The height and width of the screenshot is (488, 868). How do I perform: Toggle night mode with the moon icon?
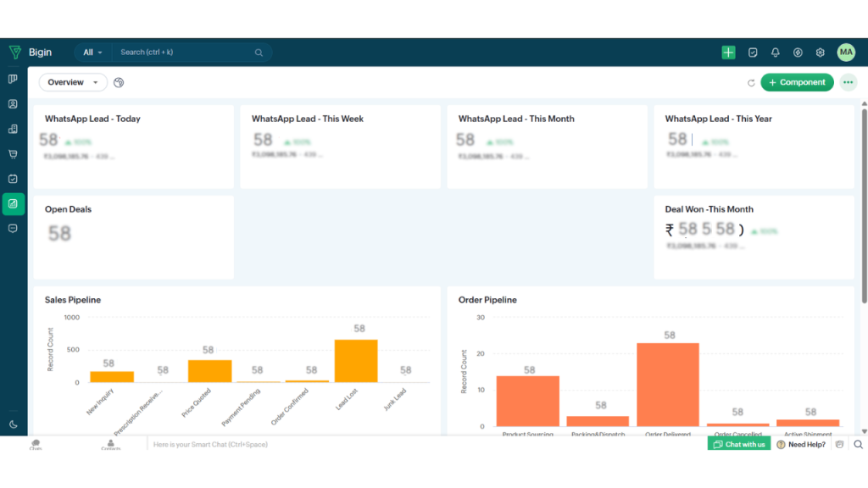pos(13,424)
